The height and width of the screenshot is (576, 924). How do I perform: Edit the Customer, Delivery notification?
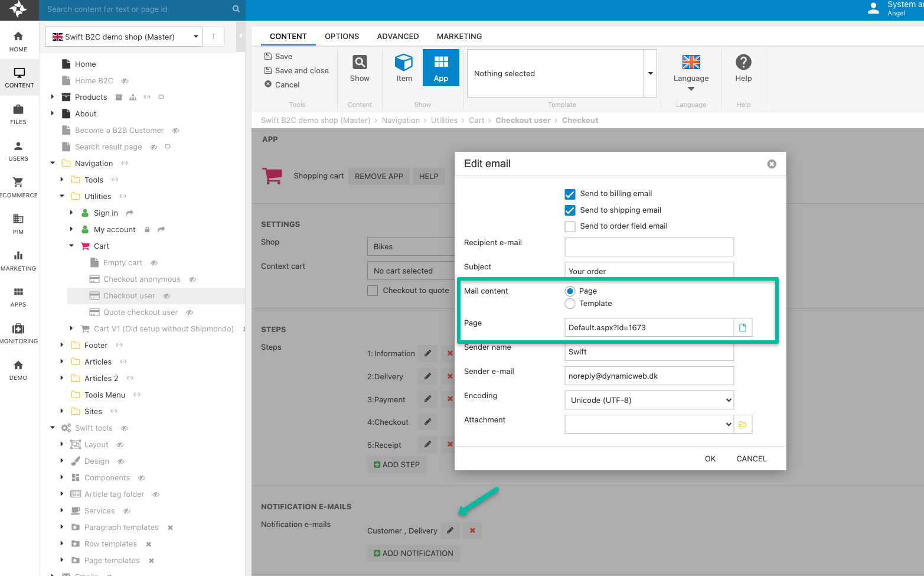(450, 531)
